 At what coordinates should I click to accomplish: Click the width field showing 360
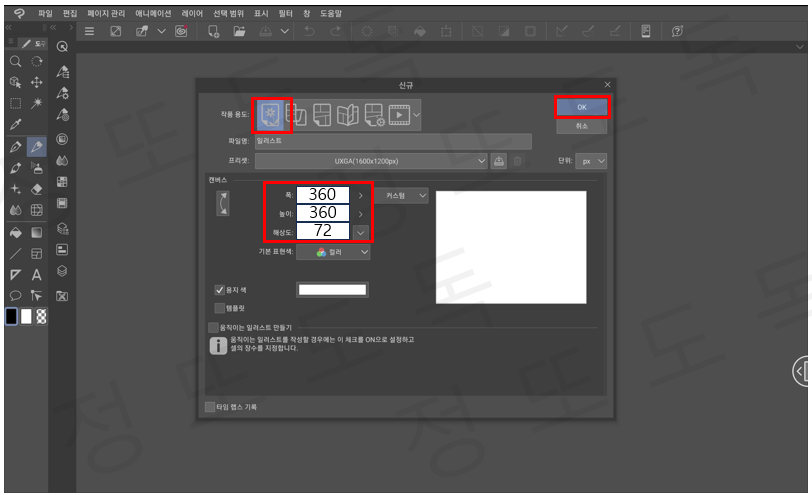click(x=323, y=195)
